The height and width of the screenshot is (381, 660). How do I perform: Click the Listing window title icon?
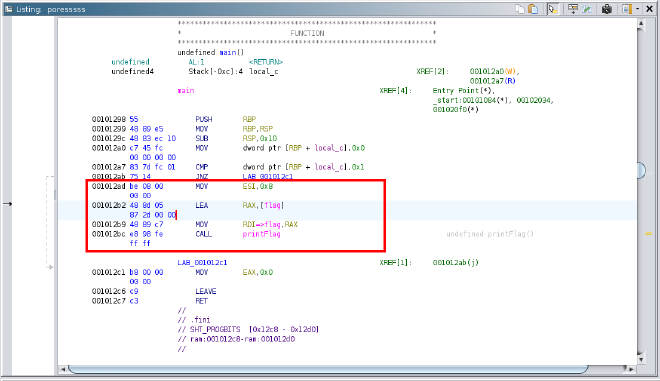(8, 9)
